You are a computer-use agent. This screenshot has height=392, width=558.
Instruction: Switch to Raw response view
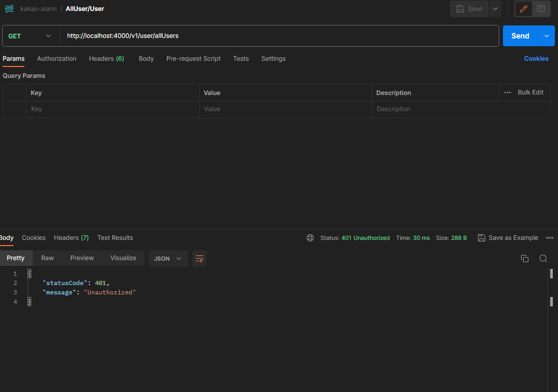pos(47,258)
